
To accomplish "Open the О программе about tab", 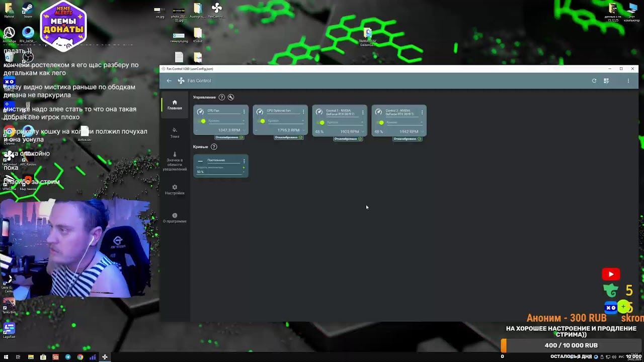I will (x=175, y=218).
